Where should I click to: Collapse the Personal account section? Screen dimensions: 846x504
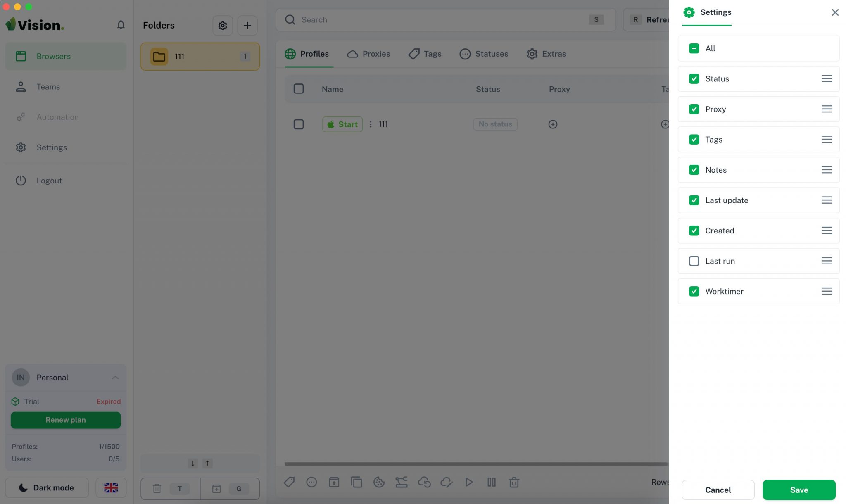(115, 377)
